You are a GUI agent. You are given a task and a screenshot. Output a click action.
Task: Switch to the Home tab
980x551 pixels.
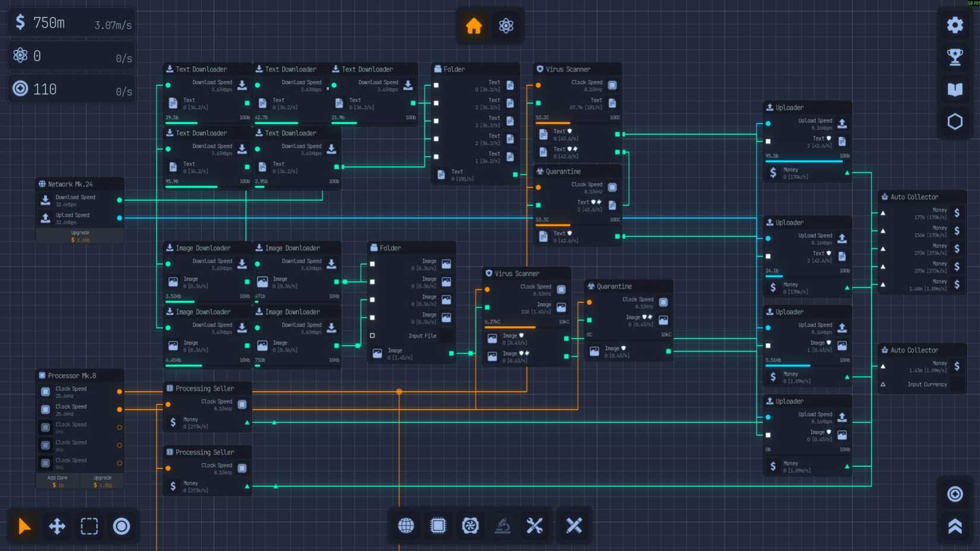coord(474,26)
